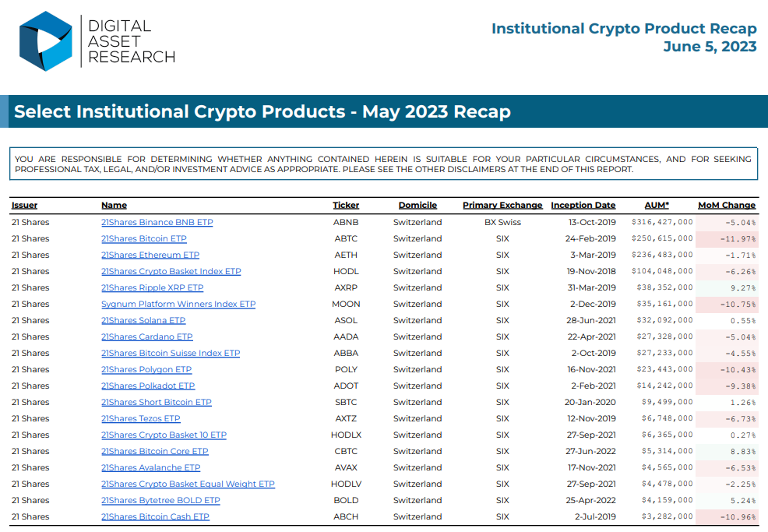Select the SBTC ticker cell
Image resolution: width=768 pixels, height=532 pixels.
point(346,402)
